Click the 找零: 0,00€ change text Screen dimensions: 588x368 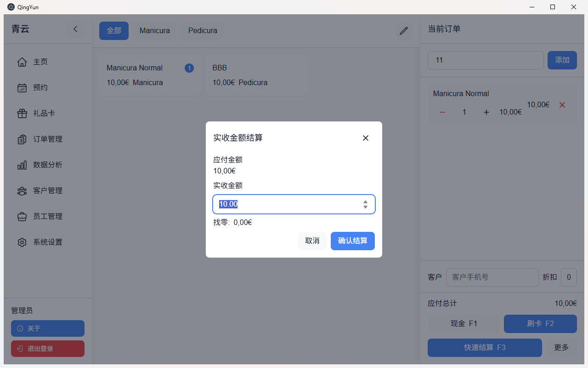pos(232,223)
